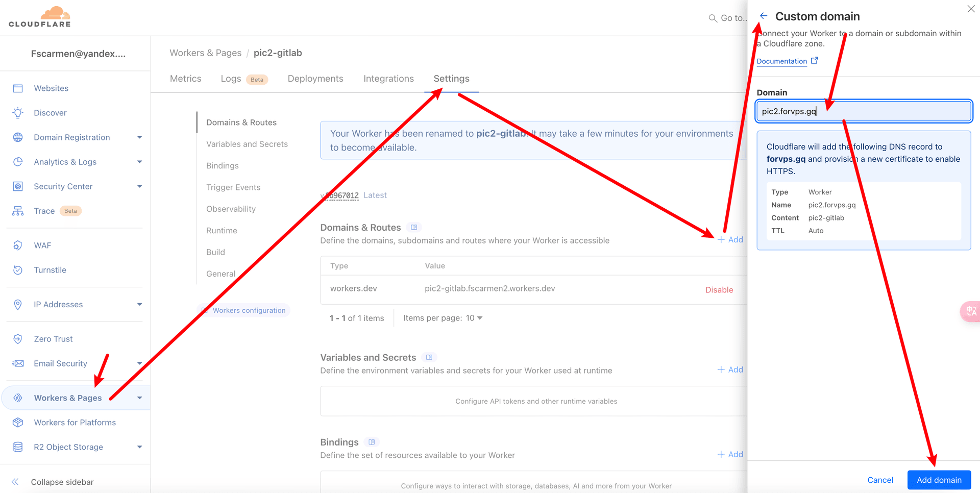Click Workers & Pages breadcrumb link
Screen dimensions: 980x493
(x=205, y=53)
